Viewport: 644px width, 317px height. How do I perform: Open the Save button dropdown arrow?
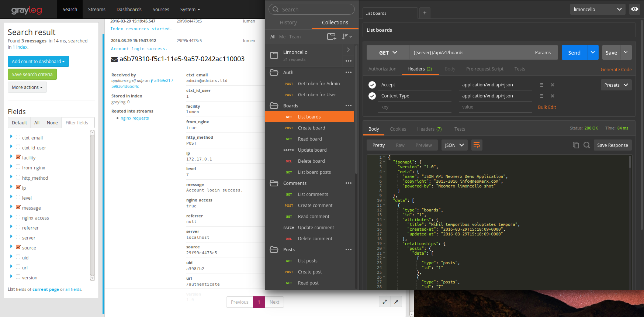click(626, 52)
